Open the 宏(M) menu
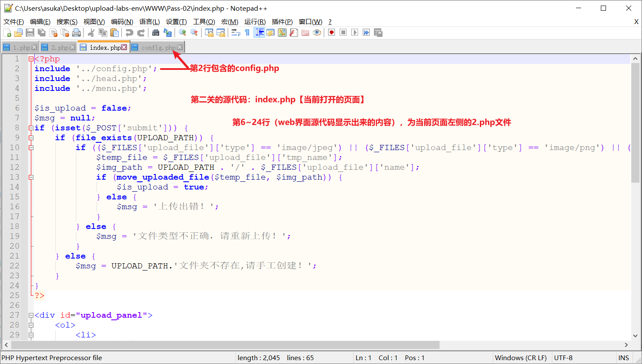The width and height of the screenshot is (642, 364). (x=230, y=21)
